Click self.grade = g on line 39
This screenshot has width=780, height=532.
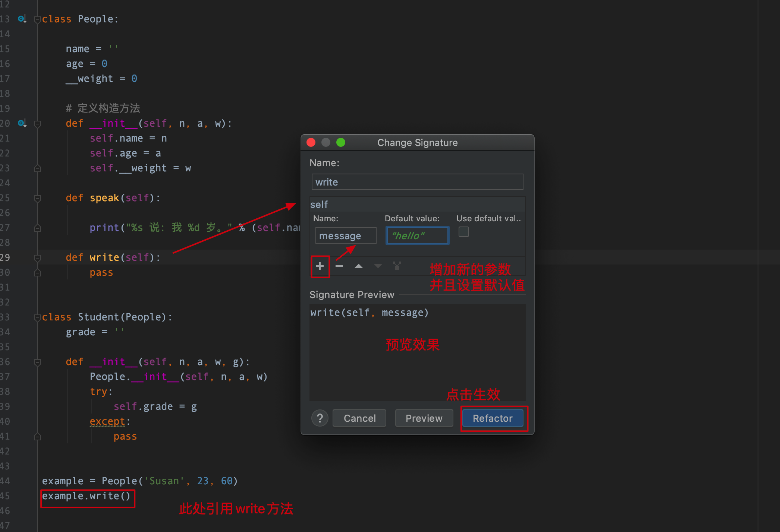[x=155, y=406]
